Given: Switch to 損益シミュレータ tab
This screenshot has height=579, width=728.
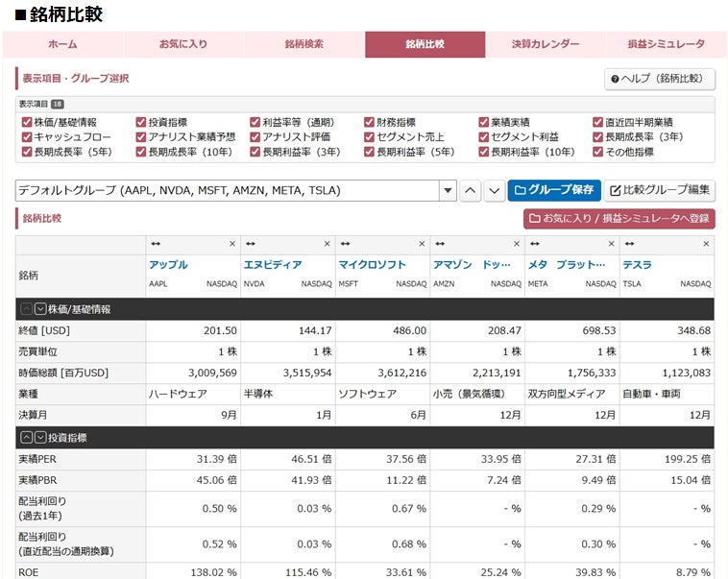Looking at the screenshot, I should coord(667,44).
